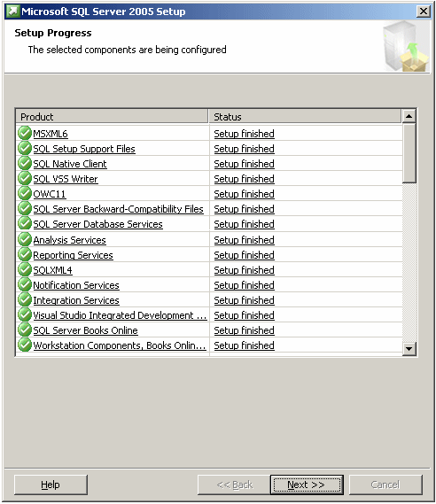The height and width of the screenshot is (504, 436).
Task: Open the SQL Setup Support Files link
Action: coord(84,149)
